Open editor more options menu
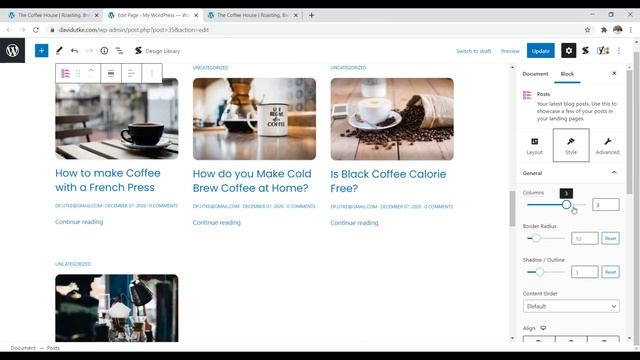 point(619,51)
